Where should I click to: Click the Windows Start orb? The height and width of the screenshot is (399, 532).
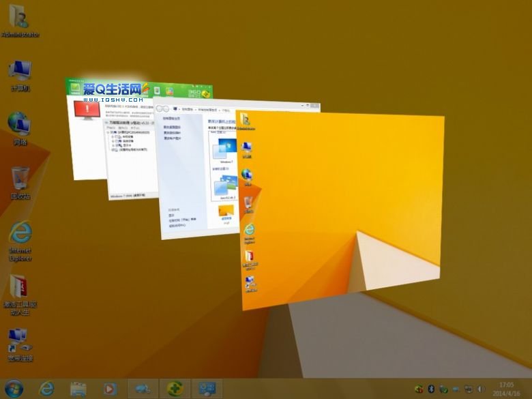(x=14, y=388)
